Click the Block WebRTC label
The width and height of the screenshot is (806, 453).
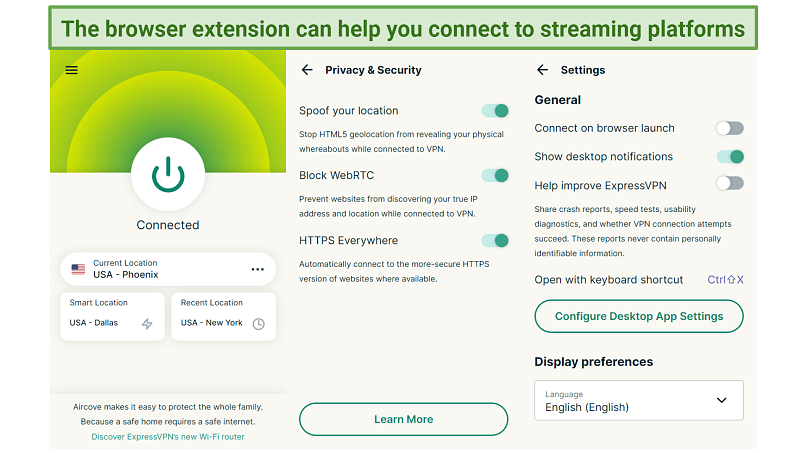337,175
